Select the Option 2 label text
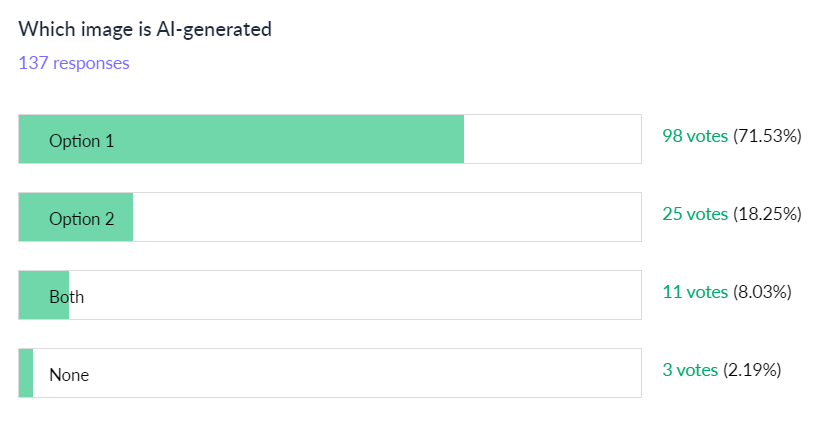 coord(82,219)
